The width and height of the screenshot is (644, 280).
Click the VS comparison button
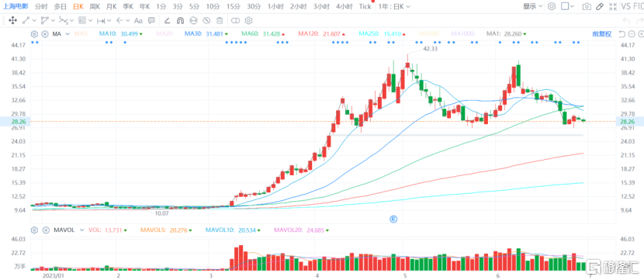[x=626, y=6]
